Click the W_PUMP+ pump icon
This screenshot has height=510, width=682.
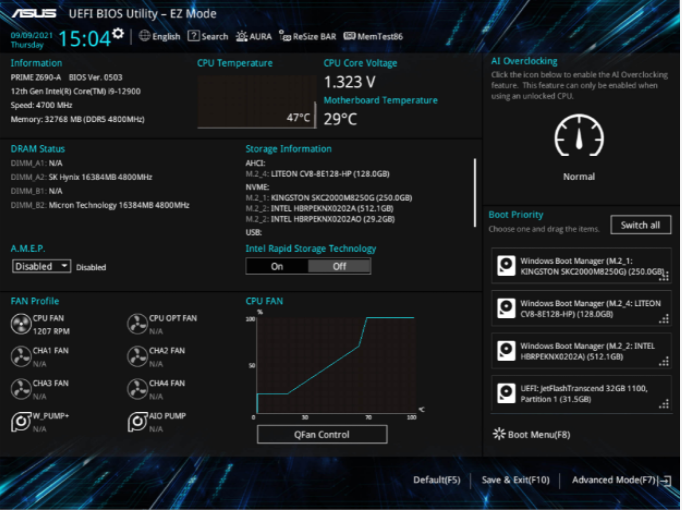(x=21, y=422)
